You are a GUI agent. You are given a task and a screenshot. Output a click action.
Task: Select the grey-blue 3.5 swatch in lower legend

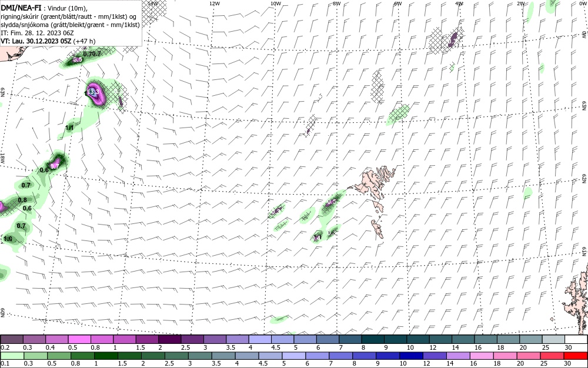point(223,356)
